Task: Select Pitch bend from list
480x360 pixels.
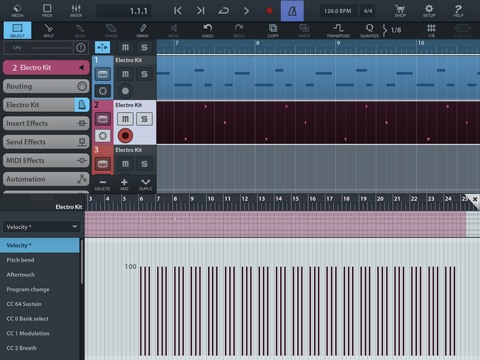Action: click(x=40, y=260)
